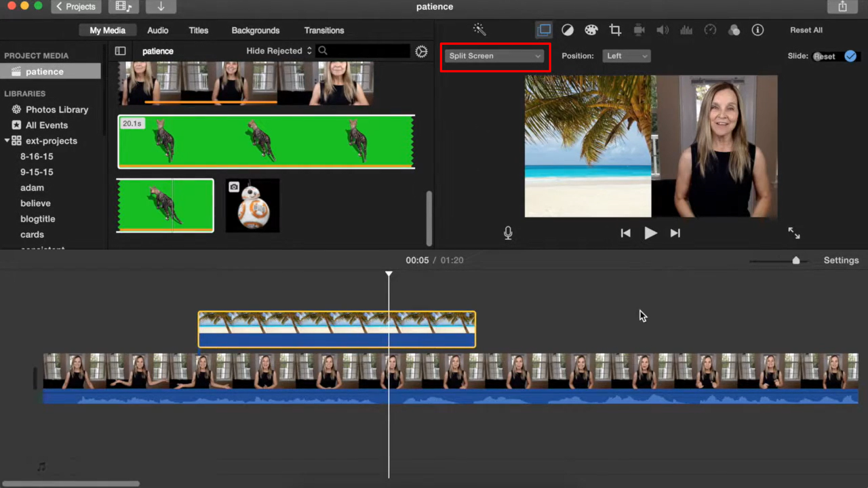
Task: Toggle the media browser button in toolbar
Action: (x=123, y=7)
